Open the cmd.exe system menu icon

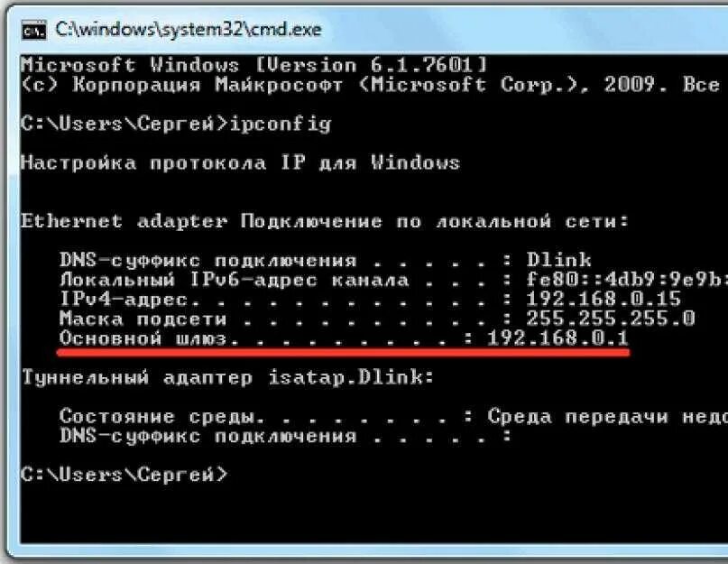[33, 30]
